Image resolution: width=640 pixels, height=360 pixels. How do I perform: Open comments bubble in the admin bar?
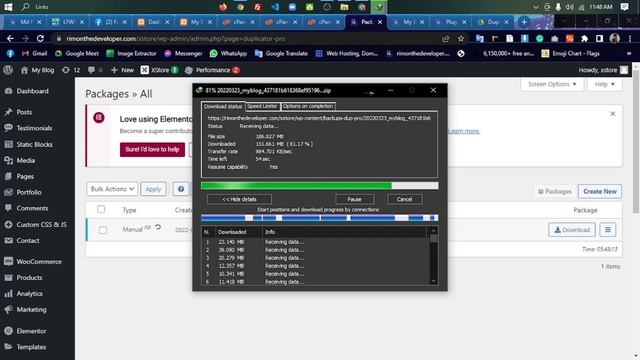[95, 70]
